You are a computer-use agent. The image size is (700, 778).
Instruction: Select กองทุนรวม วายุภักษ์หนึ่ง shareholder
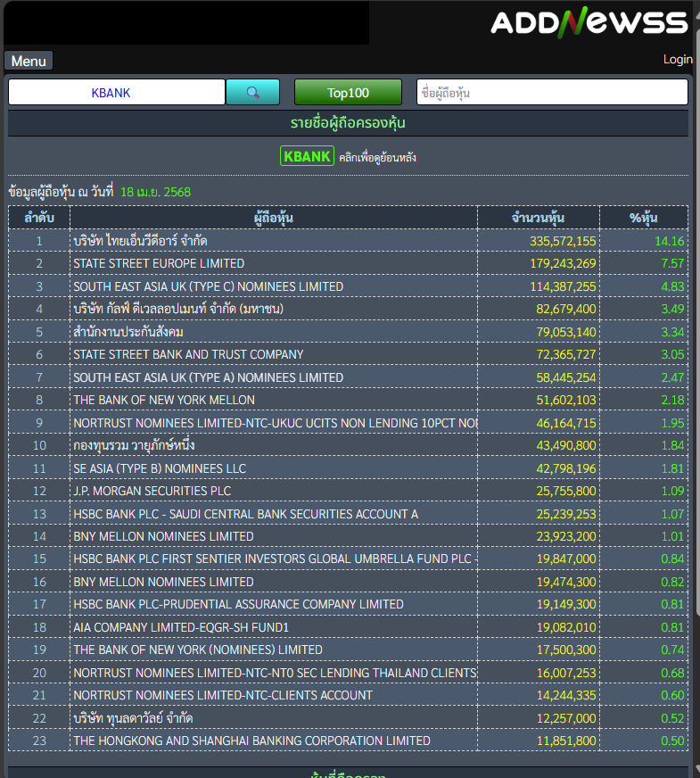pos(134,445)
